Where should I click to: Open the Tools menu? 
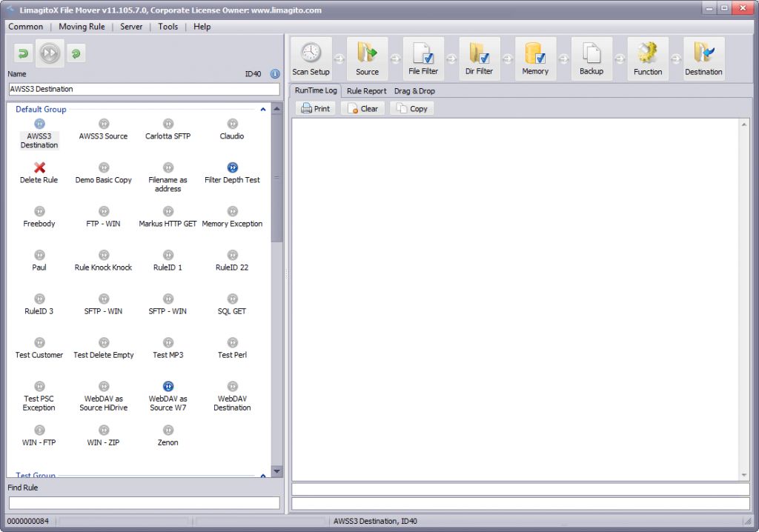point(168,27)
